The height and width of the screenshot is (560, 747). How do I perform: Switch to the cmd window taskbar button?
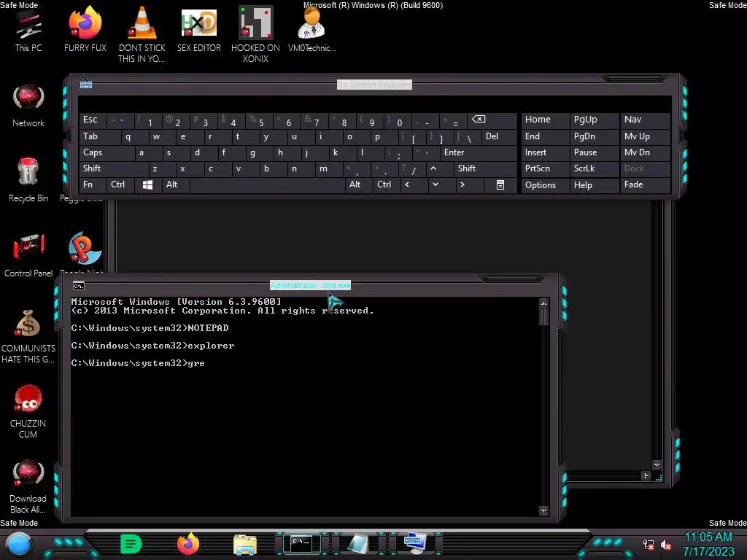pyautogui.click(x=301, y=543)
